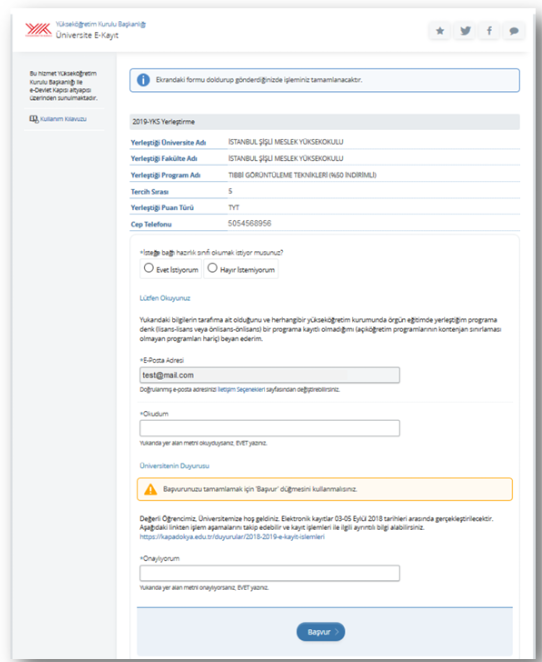Viewport: 542px width, 662px height.
Task: Select the Evet İstiyorum radio option
Action: 149,268
